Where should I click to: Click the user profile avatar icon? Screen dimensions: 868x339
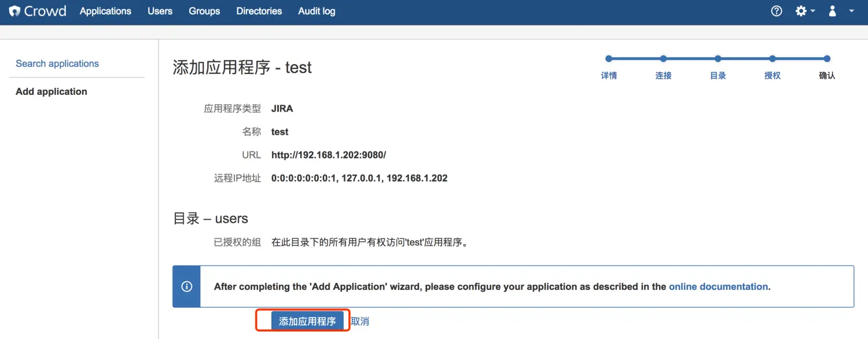click(833, 12)
